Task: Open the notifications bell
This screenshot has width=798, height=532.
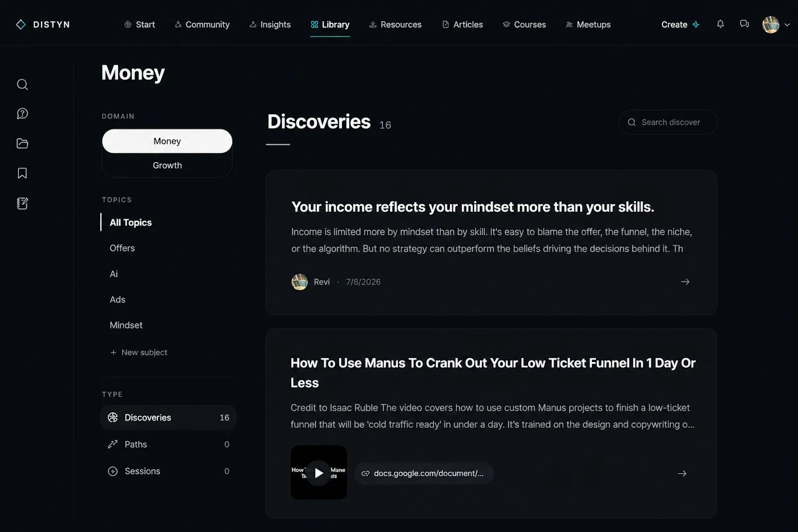Action: 720,24
